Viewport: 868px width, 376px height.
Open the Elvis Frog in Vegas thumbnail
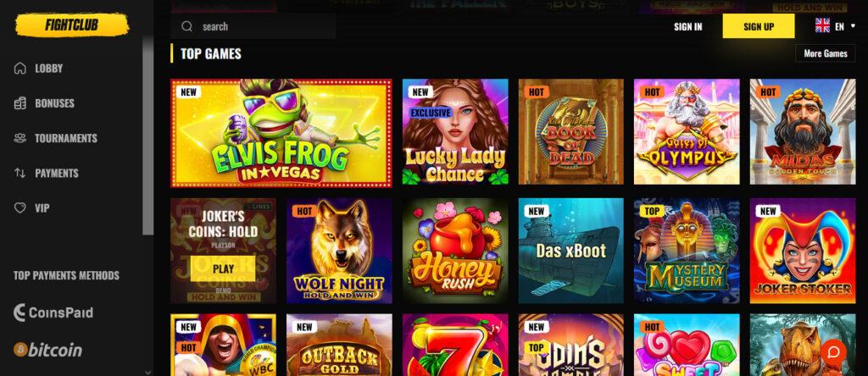(281, 133)
